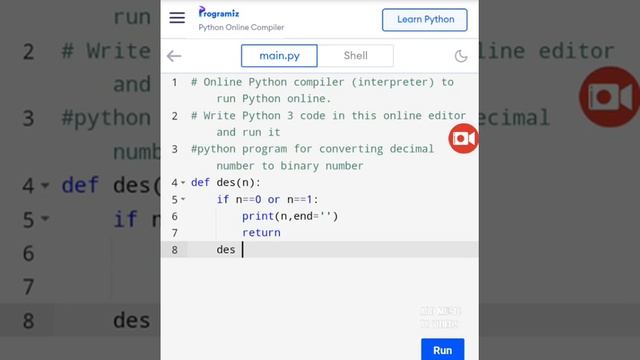Click the print(n,end='') statement
This screenshot has width=640, height=360.
point(290,216)
